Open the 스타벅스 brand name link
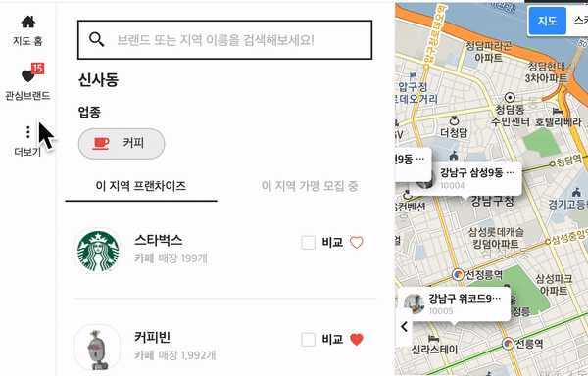Image resolution: width=588 pixels, height=376 pixels. [159, 240]
